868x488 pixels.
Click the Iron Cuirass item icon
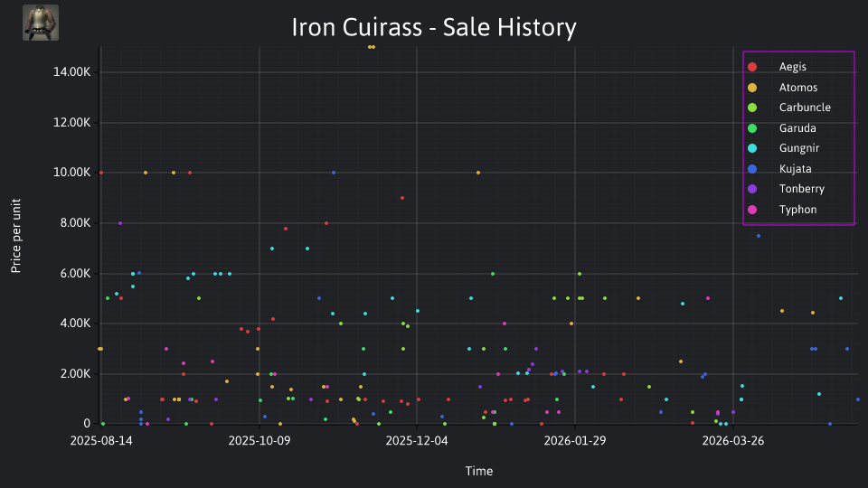click(41, 23)
